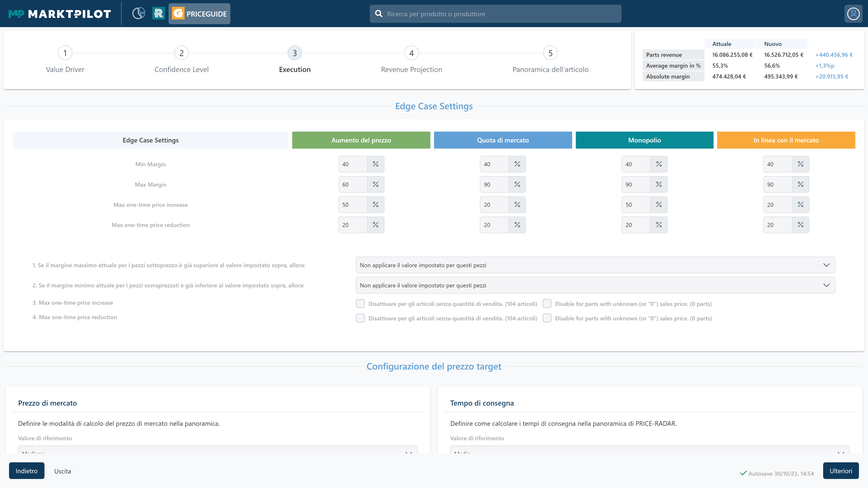Image resolution: width=868 pixels, height=488 pixels.
Task: Click percent icon of price increase, In linea con il mercato
Action: (x=801, y=204)
